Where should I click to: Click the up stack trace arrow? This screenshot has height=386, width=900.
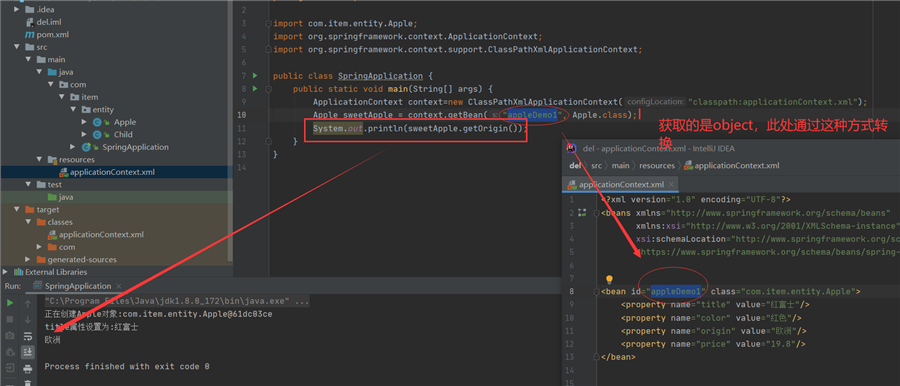coord(28,303)
